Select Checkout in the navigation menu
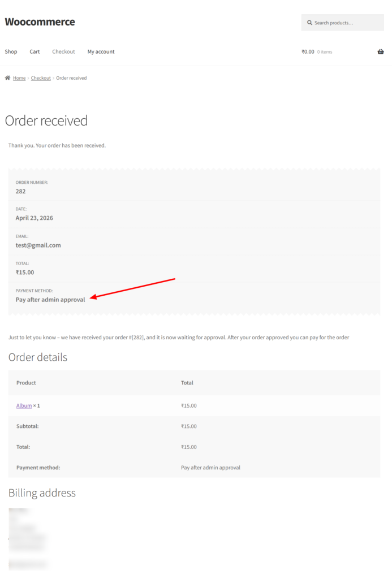 coord(63,52)
